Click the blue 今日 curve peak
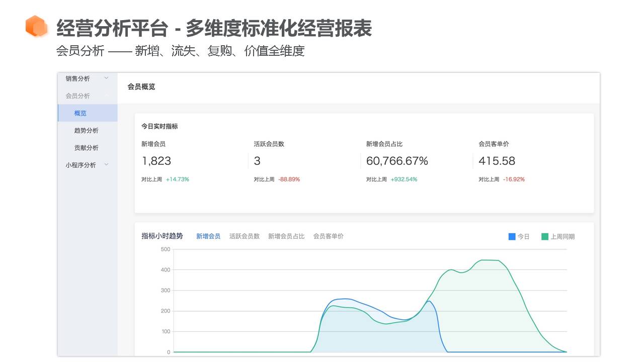This screenshot has height=362, width=644. coord(343,299)
